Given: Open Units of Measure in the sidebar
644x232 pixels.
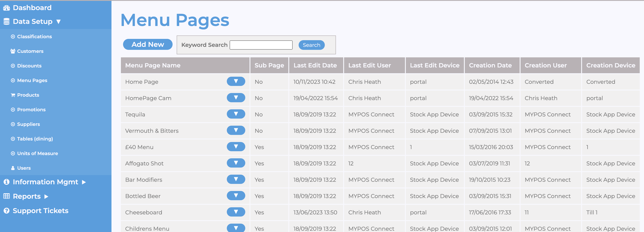Looking at the screenshot, I should [38, 154].
